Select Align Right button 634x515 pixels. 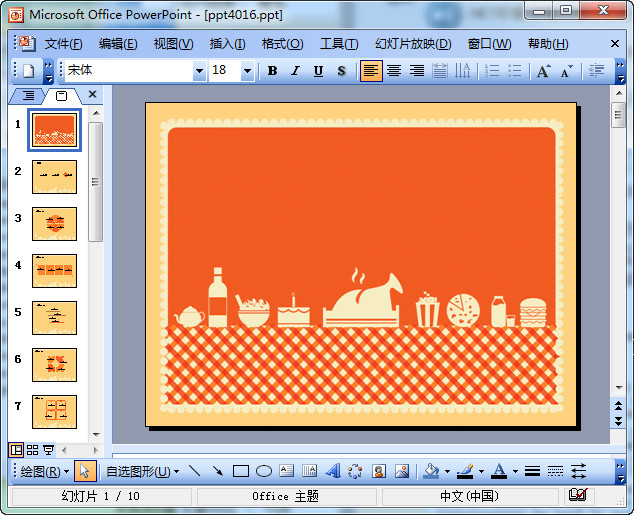click(417, 71)
